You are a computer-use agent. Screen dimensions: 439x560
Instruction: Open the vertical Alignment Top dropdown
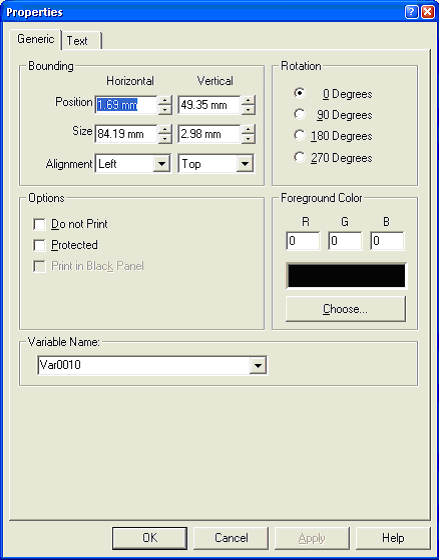click(x=245, y=164)
